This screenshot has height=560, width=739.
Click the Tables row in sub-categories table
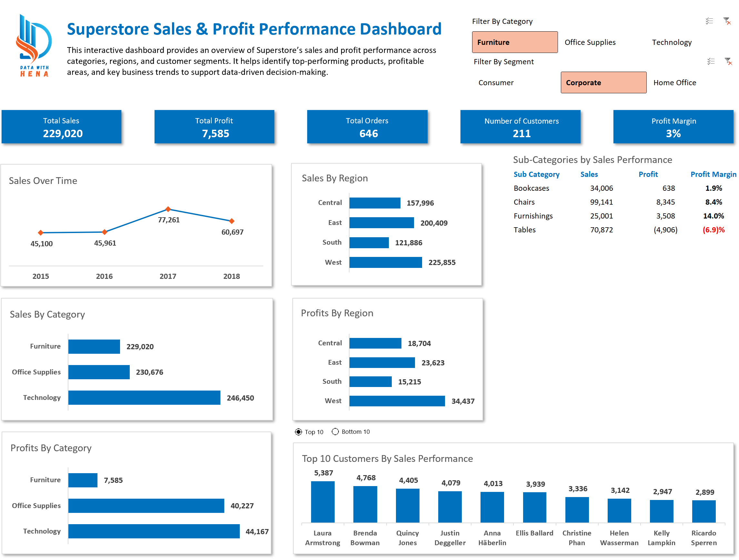(x=525, y=229)
